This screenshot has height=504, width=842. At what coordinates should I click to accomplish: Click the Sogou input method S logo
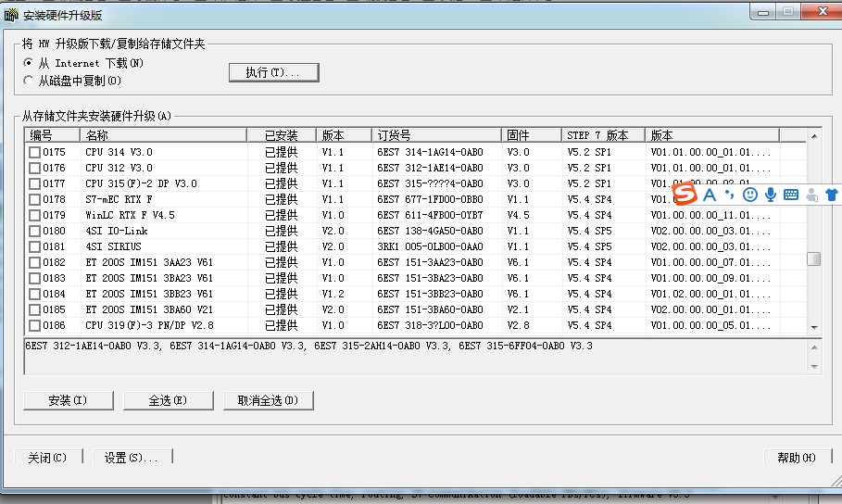click(685, 195)
